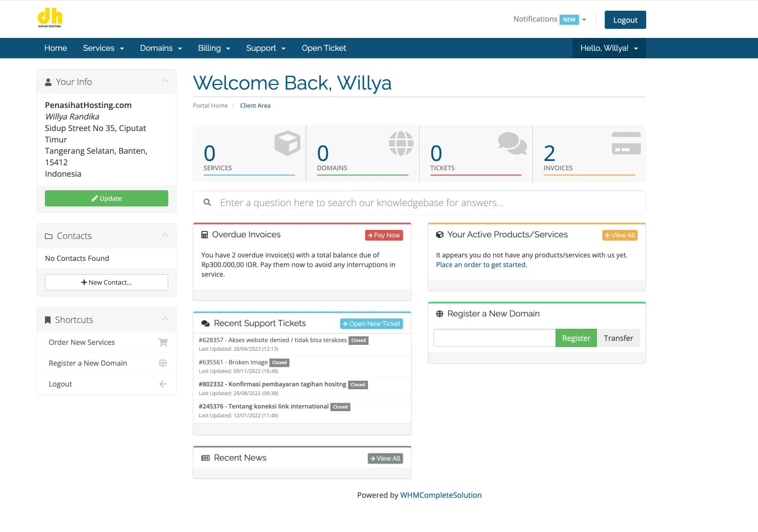
Task: Click the globe icon in Domains tile
Action: click(401, 143)
